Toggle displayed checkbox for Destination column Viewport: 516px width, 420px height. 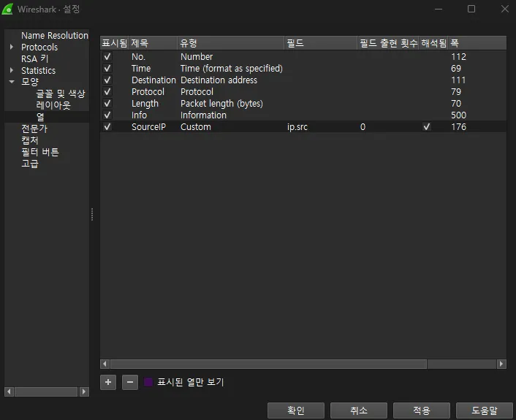point(107,80)
